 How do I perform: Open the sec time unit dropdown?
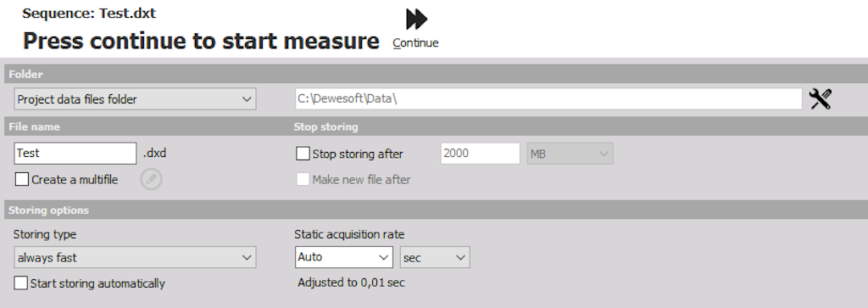click(435, 258)
